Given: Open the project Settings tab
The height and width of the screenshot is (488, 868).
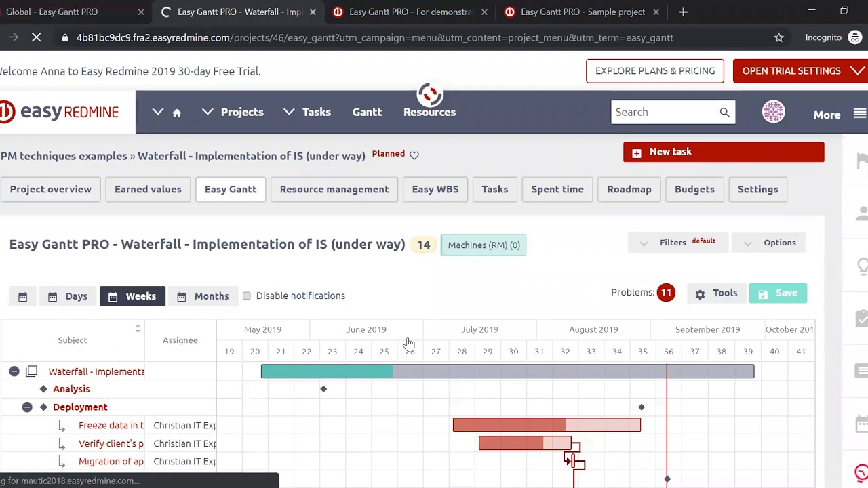Looking at the screenshot, I should [x=757, y=190].
